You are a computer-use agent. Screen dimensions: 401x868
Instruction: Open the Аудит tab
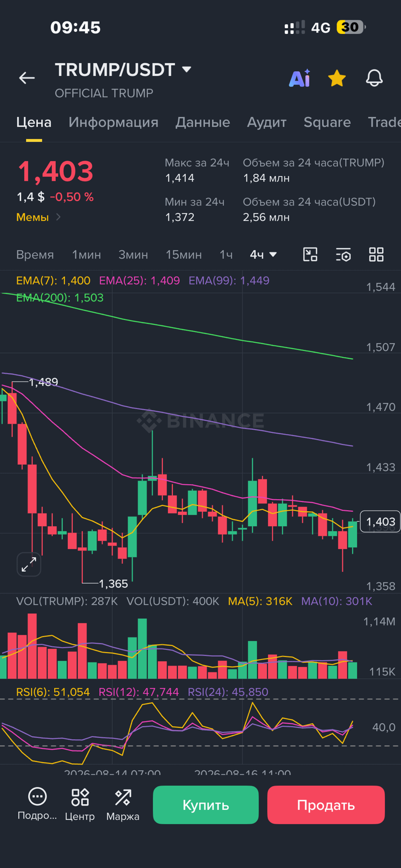pos(267,122)
